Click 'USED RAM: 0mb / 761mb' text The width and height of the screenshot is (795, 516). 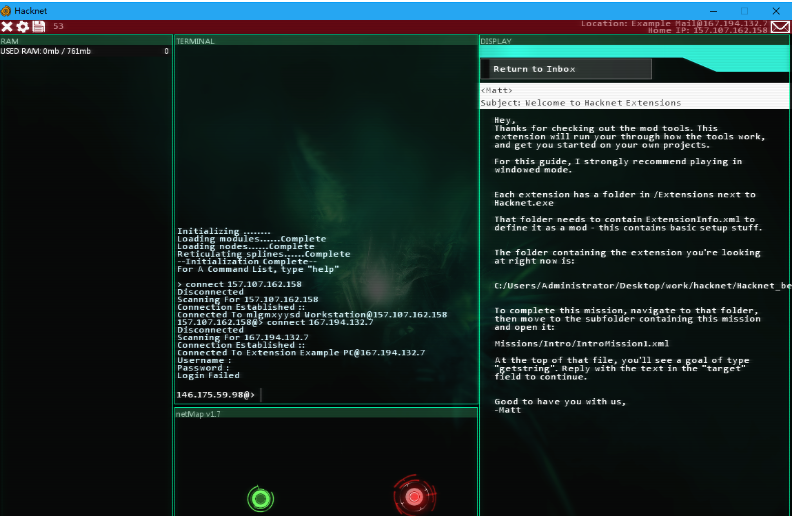tap(46, 51)
